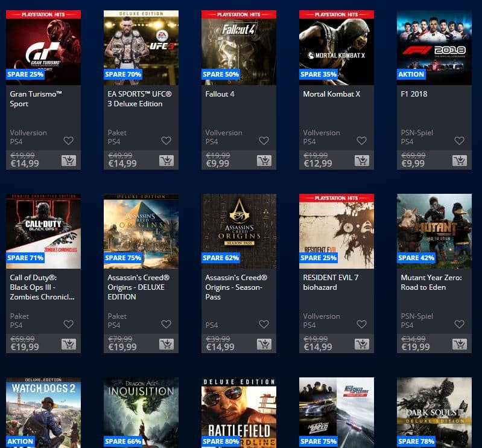Toggle wishlist heart for Assassin's Creed Origins Deluxe
Image resolution: width=482 pixels, height=448 pixels.
[x=166, y=324]
